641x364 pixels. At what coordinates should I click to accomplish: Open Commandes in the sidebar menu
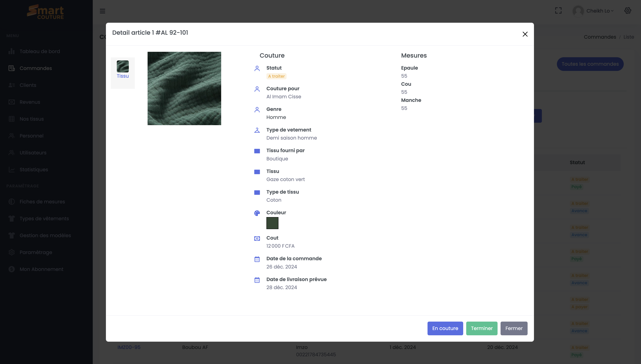35,68
